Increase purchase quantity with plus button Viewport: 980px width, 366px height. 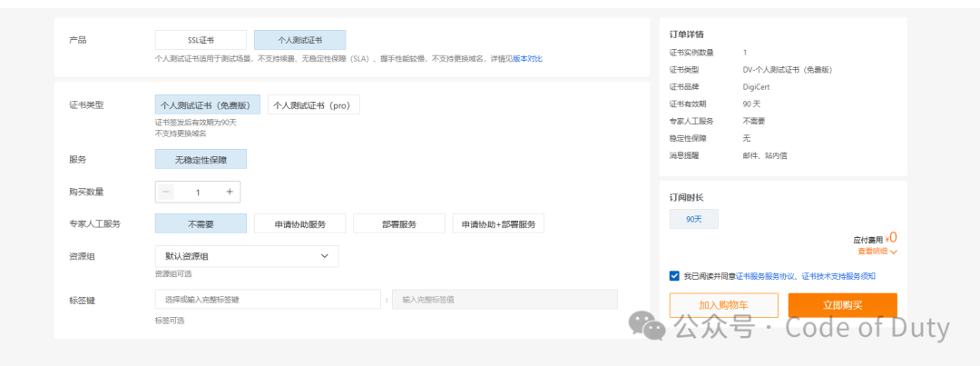pyautogui.click(x=230, y=192)
